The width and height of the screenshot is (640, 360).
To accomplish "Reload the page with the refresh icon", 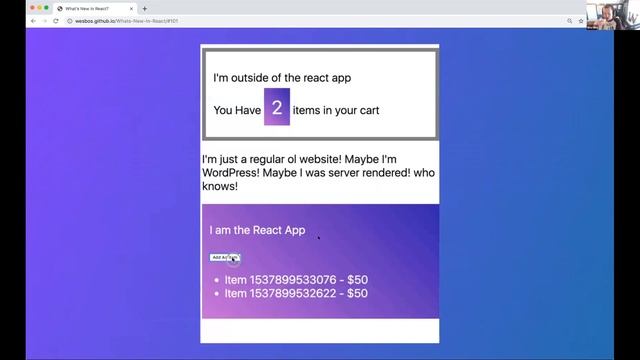I will pos(56,21).
